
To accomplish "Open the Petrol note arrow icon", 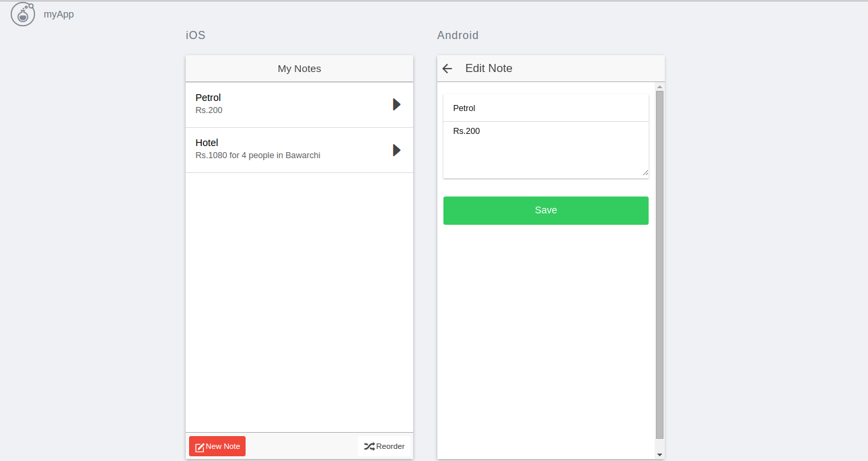I will tap(397, 104).
